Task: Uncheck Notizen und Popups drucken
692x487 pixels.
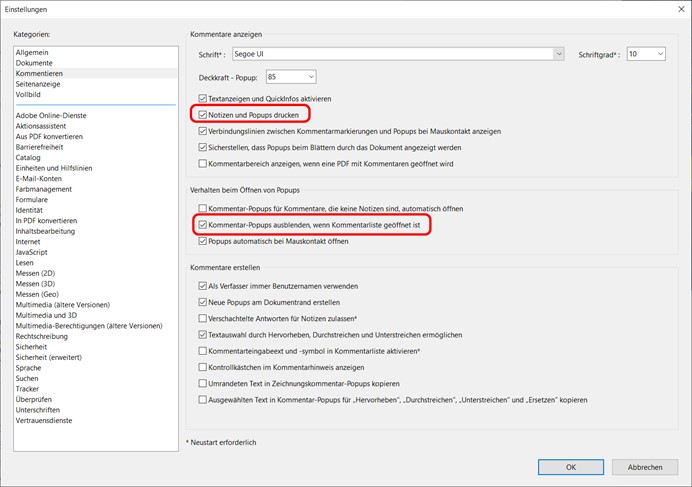Action: coord(203,115)
